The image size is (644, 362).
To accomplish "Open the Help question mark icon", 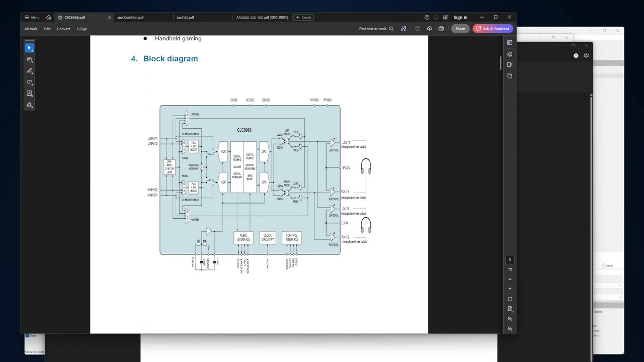I will click(427, 17).
